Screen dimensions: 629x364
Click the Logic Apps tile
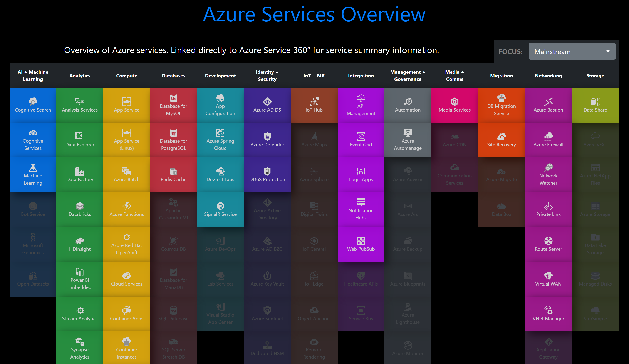[361, 175]
